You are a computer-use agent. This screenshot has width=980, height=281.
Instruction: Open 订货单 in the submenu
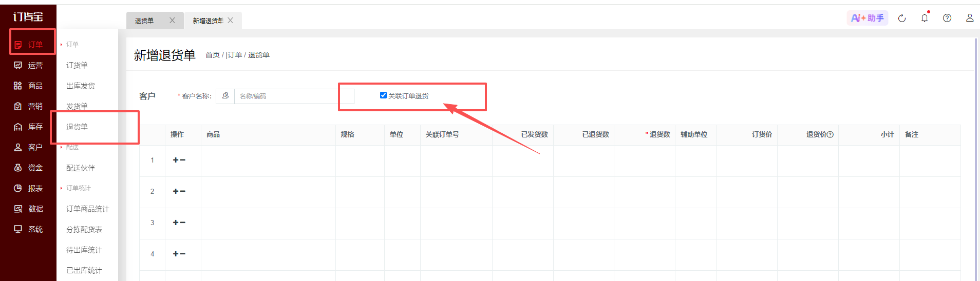click(x=77, y=65)
